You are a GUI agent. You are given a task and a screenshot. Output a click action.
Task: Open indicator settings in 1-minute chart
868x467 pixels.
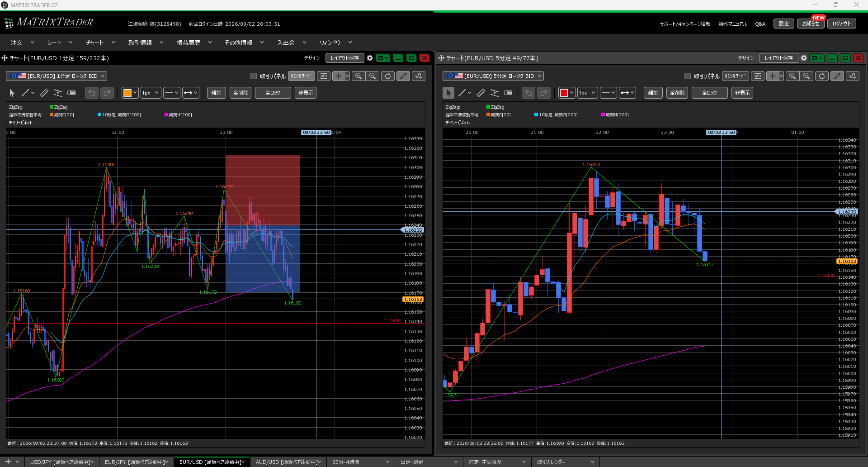tap(419, 76)
